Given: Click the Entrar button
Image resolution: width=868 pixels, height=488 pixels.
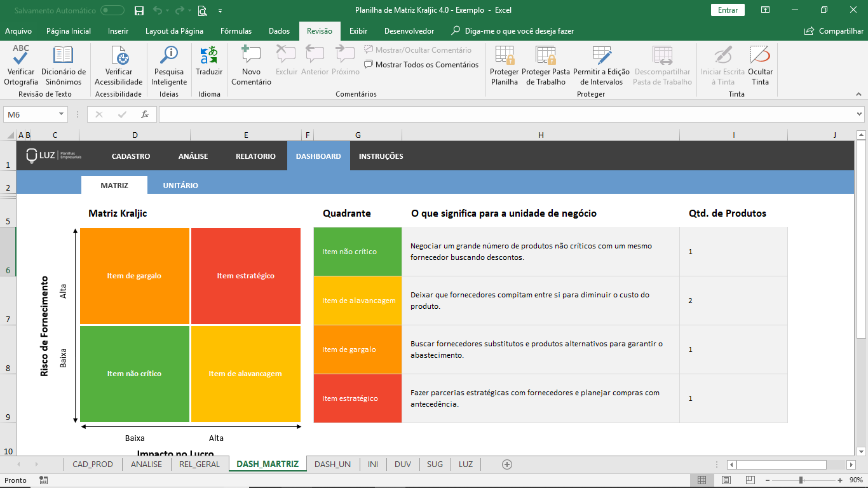Looking at the screenshot, I should click(728, 10).
